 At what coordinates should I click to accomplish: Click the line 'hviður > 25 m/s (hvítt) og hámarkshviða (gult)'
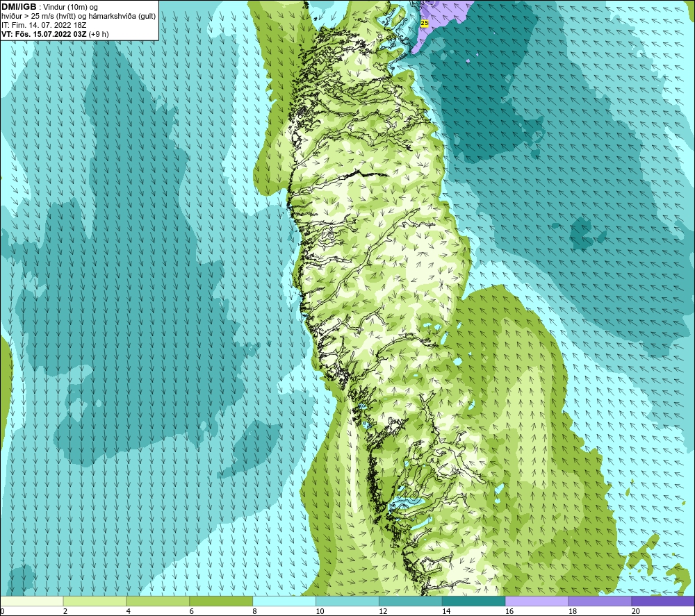[79, 16]
